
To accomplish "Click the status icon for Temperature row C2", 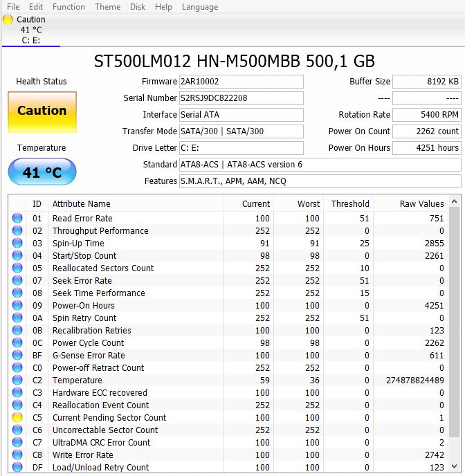I will point(17,380).
